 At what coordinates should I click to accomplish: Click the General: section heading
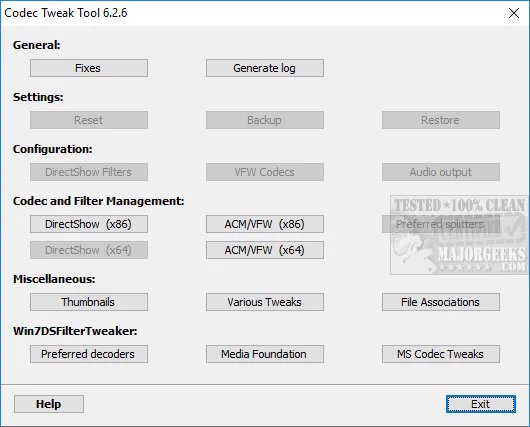point(37,45)
